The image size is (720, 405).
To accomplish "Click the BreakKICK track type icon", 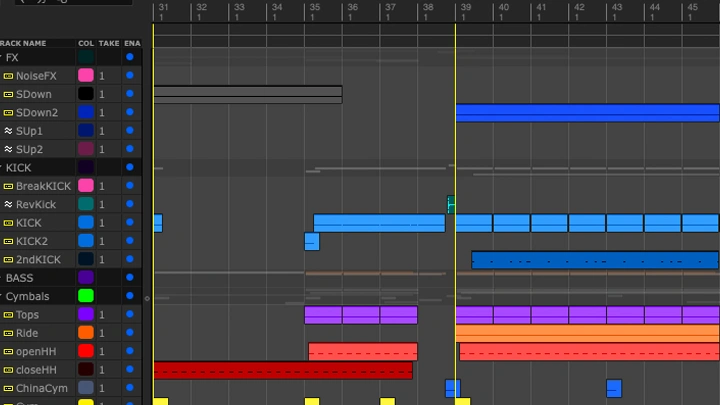I will [x=8, y=186].
